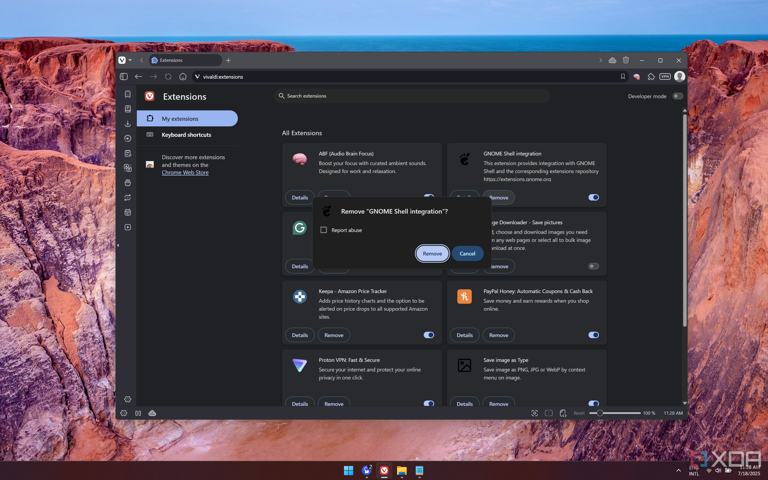The width and height of the screenshot is (768, 480).
Task: Enable the Image Downloader extension switch
Action: tap(594, 266)
